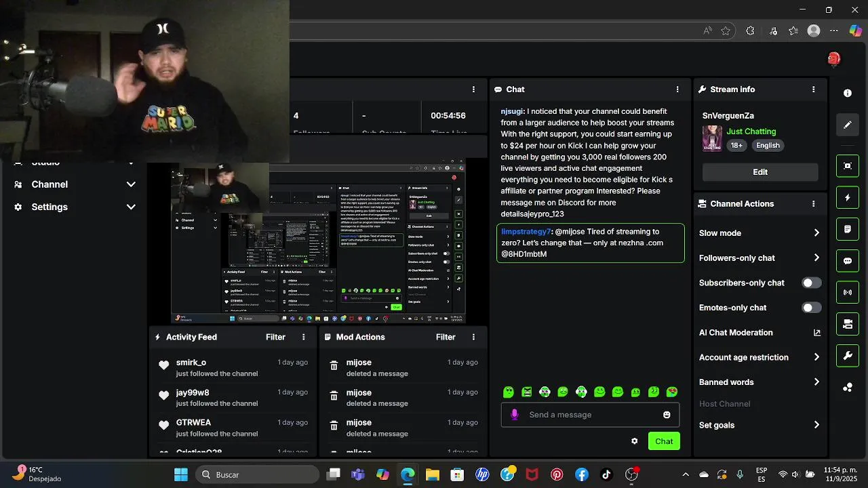This screenshot has width=868, height=488.
Task: Open Account age restriction options
Action: coord(759,357)
